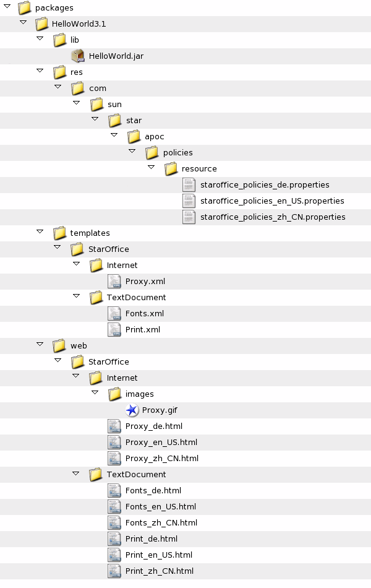The image size is (371, 588).
Task: Select the Proxy_zh_CN.html file name
Action: pos(162,459)
